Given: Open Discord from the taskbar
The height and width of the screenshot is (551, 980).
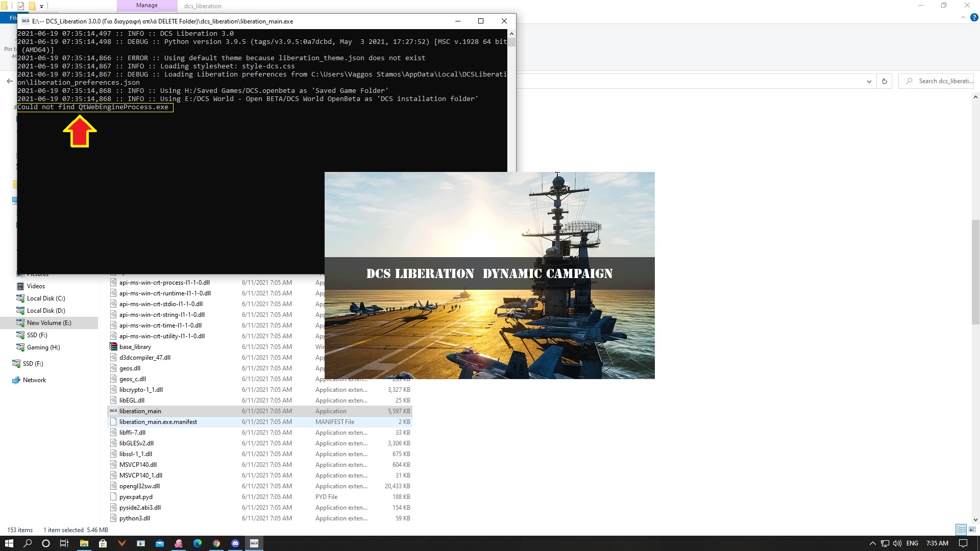Looking at the screenshot, I should click(x=235, y=543).
